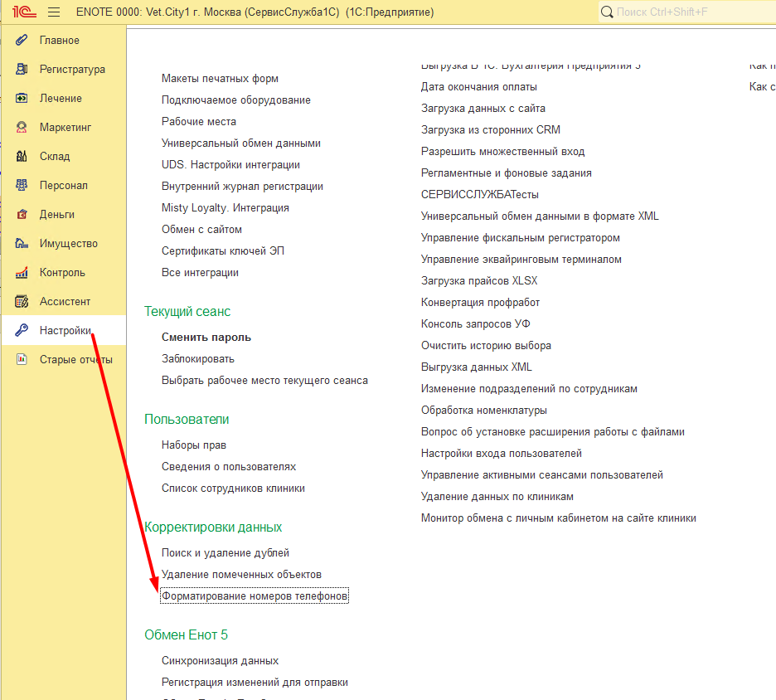The height and width of the screenshot is (700, 776).
Task: Click the Контроль chart icon
Action: coord(22,273)
